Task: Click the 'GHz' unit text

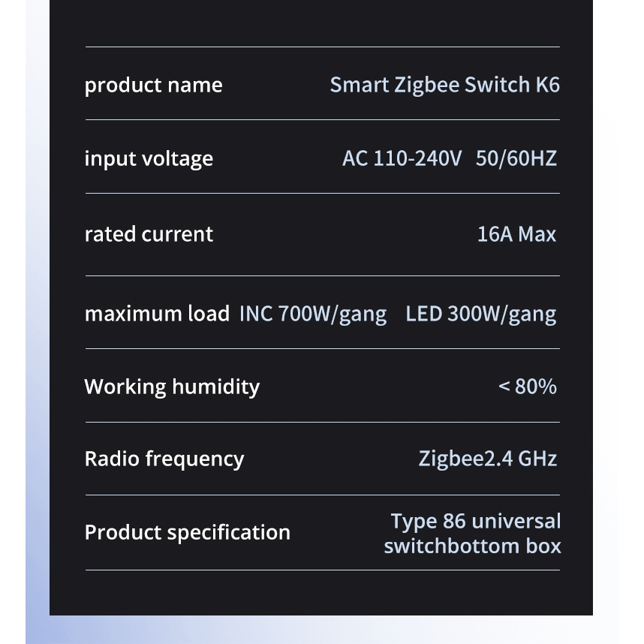Action: (537, 459)
